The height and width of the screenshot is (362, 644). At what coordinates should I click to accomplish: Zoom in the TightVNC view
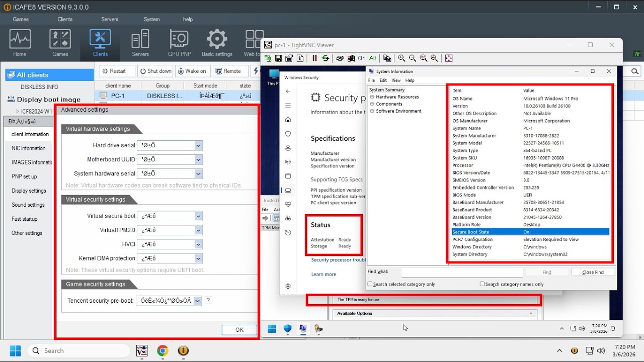point(401,58)
